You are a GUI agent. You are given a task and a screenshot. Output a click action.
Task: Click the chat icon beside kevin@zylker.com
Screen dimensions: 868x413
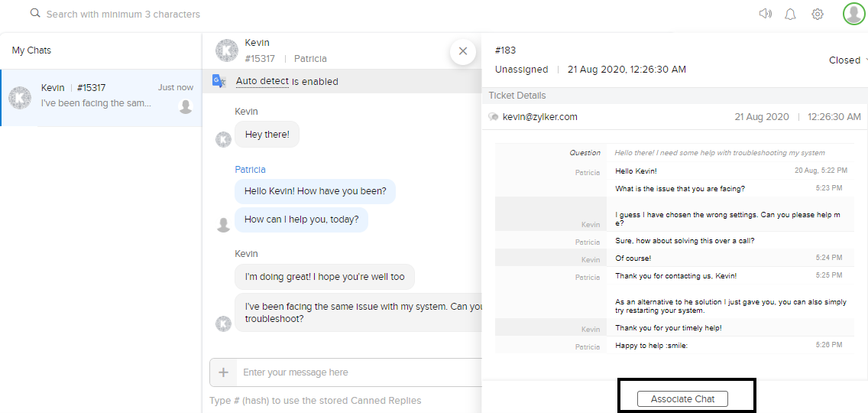coord(494,117)
